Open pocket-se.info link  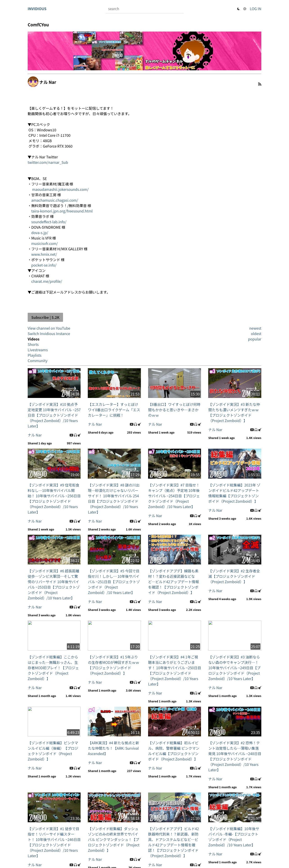(x=44, y=265)
